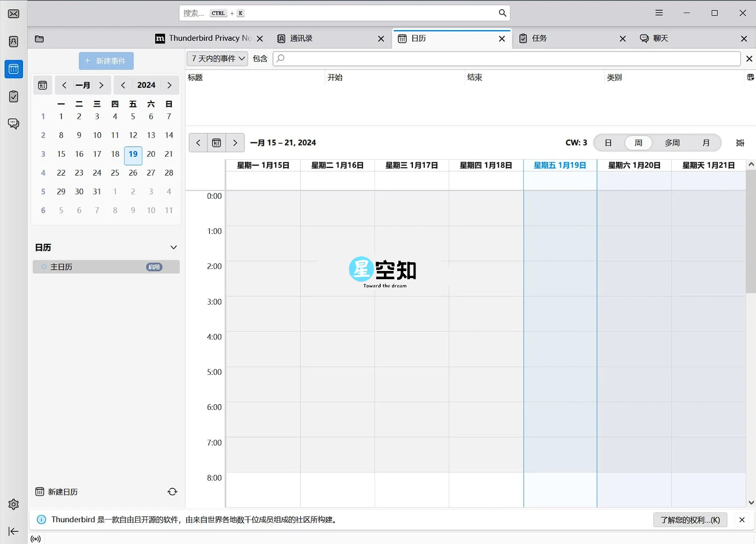The image size is (756, 544).
Task: Collapse the 日历 section chevron
Action: pyautogui.click(x=174, y=247)
